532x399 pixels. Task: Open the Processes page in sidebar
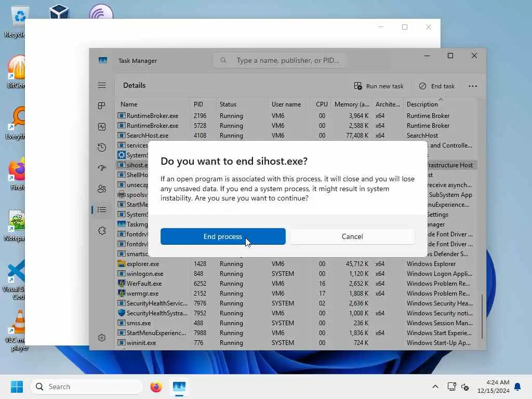(102, 106)
